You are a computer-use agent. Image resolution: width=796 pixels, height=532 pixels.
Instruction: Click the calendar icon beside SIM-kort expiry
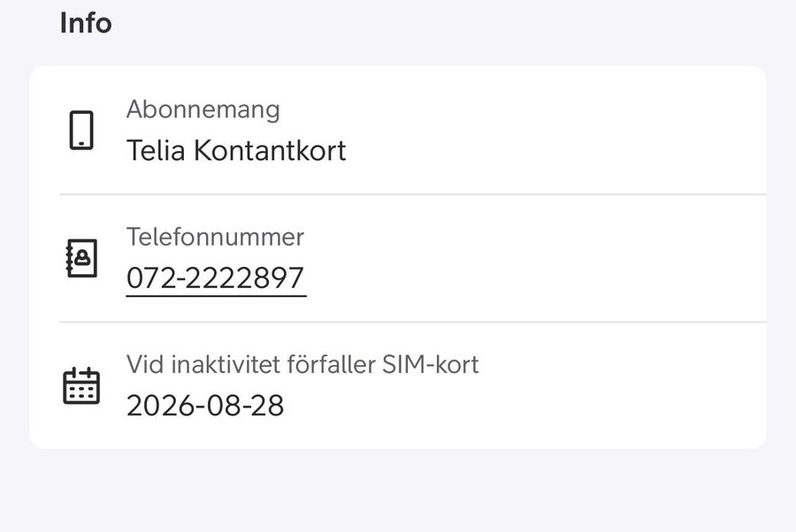81,386
